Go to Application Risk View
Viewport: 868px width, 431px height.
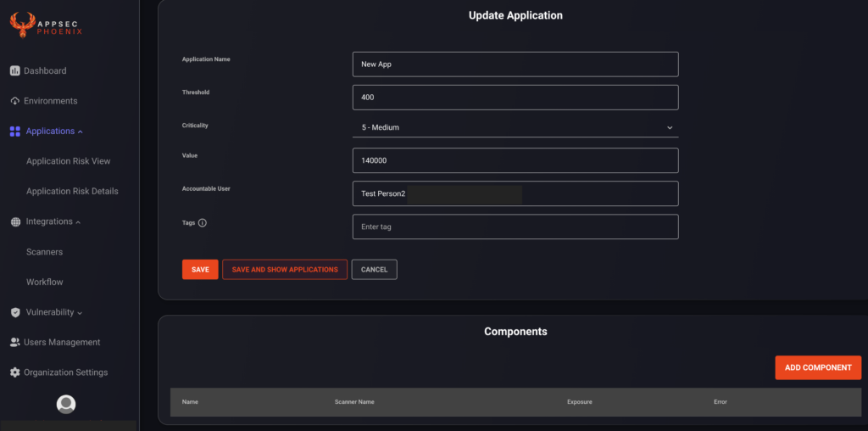[69, 161]
